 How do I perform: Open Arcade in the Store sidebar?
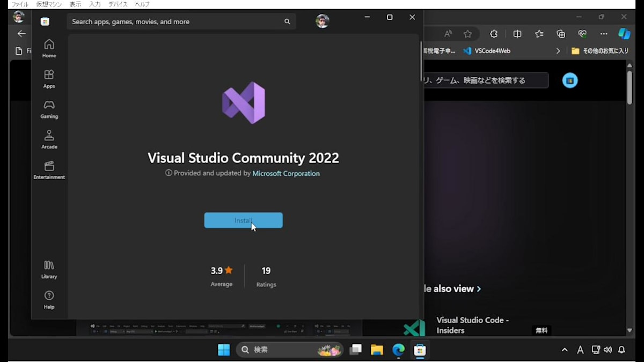point(49,139)
